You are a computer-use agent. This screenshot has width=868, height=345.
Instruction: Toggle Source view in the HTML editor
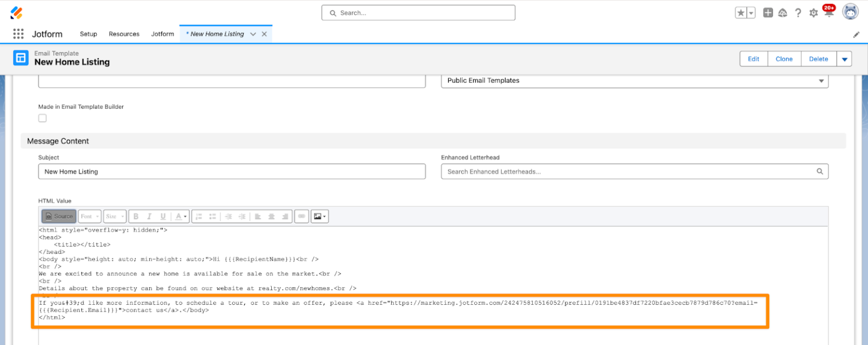[58, 216]
